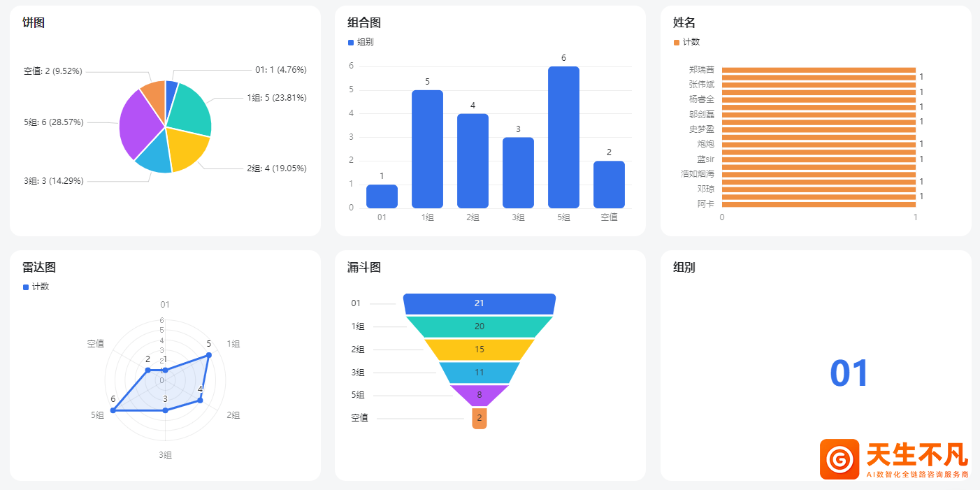The height and width of the screenshot is (490, 980).
Task: Click the 1组 data point on radar chart
Action: tap(208, 355)
